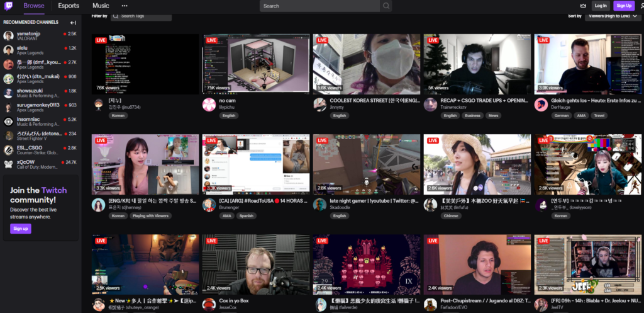The image size is (644, 313).
Task: Open the Prime crown loot icon
Action: (x=583, y=6)
